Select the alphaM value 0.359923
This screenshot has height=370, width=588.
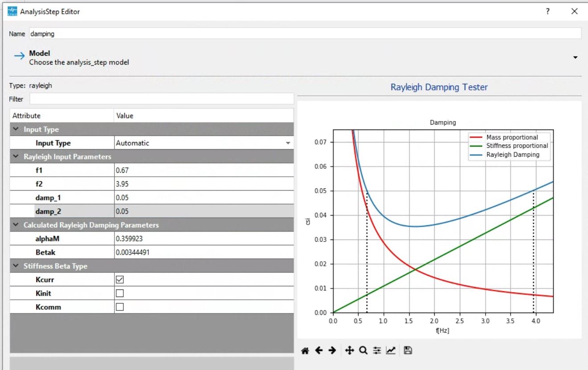[204, 239]
